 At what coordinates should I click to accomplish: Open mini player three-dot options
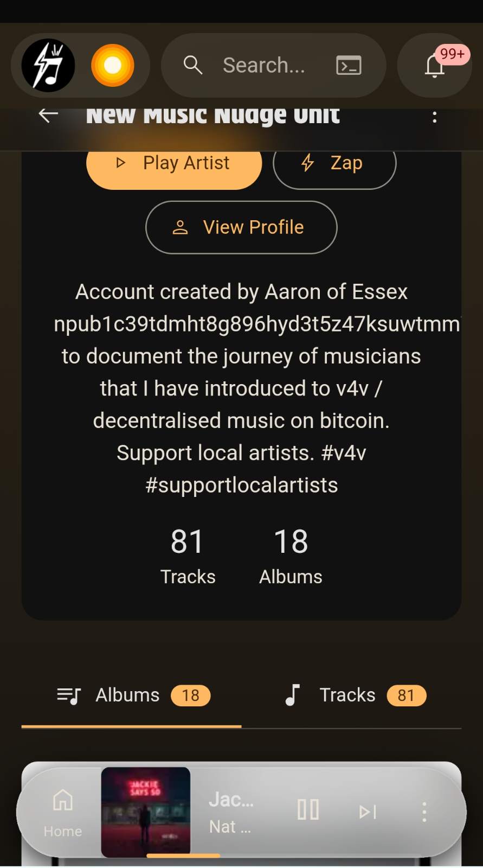click(424, 812)
